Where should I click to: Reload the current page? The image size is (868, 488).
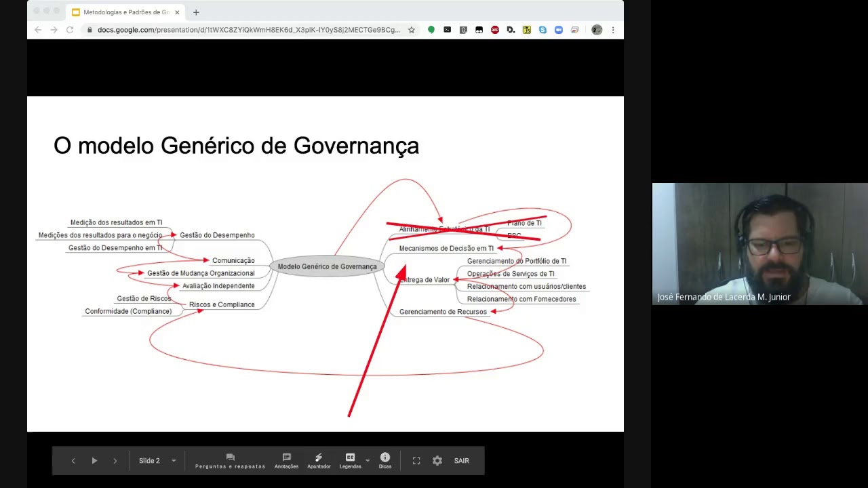[70, 30]
